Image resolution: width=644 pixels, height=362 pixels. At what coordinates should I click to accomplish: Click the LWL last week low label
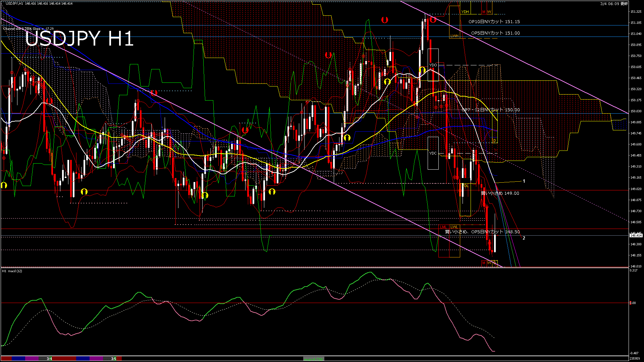click(x=454, y=227)
